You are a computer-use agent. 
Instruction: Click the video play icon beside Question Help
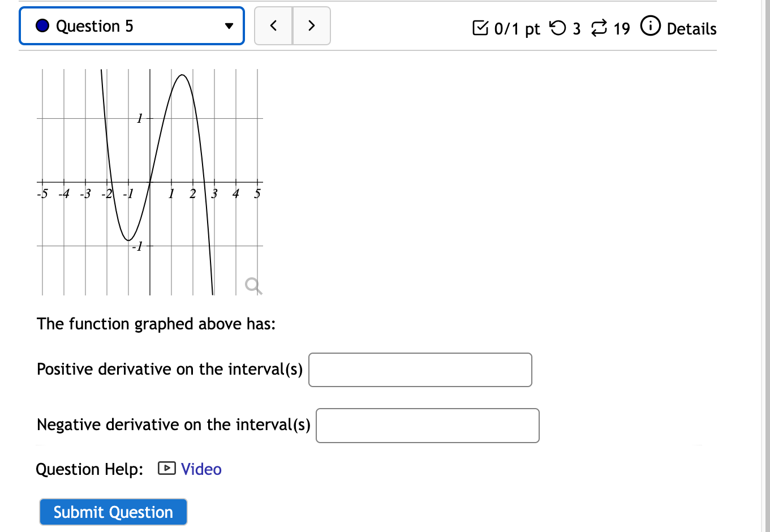[166, 469]
